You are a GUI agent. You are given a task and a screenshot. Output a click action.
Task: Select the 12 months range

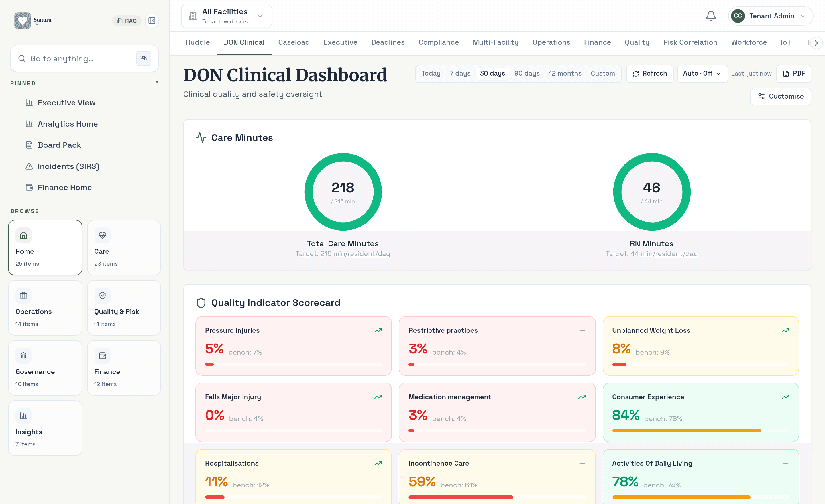tap(565, 73)
